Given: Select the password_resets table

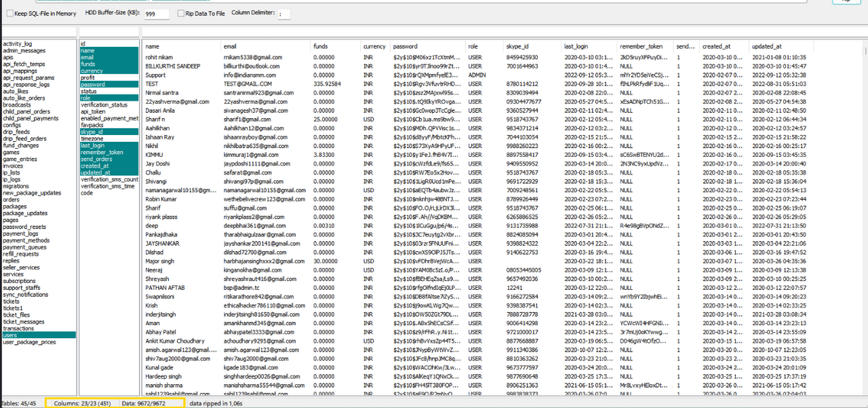Looking at the screenshot, I should (24, 227).
